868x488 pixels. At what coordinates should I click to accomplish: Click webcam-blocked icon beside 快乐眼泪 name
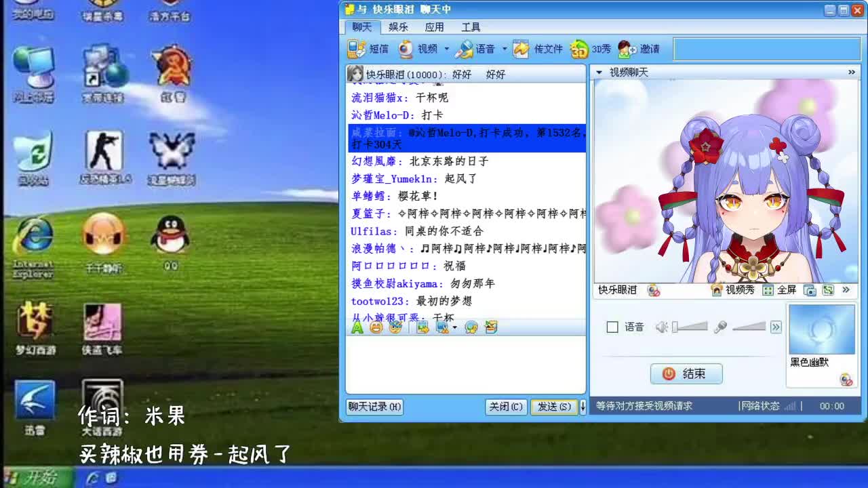(x=653, y=290)
